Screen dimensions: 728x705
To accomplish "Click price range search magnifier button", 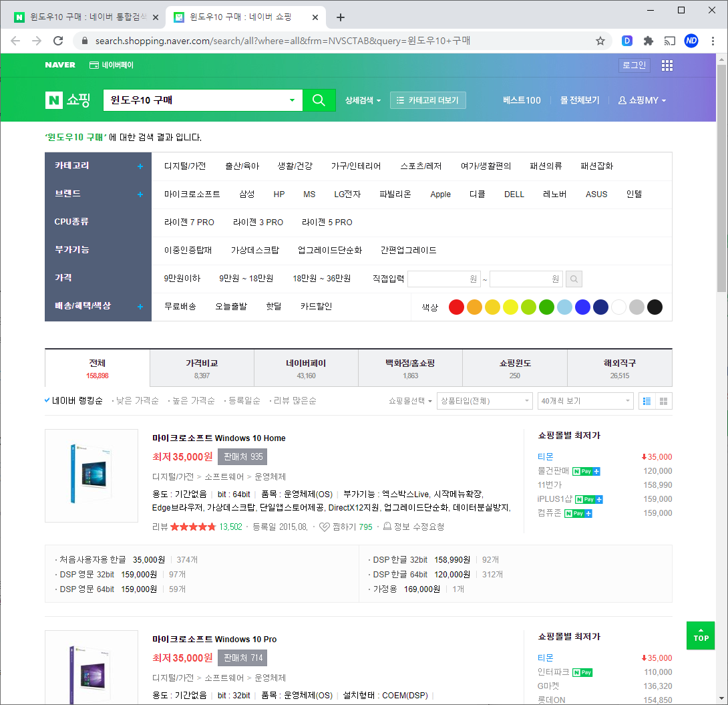I will pyautogui.click(x=574, y=279).
